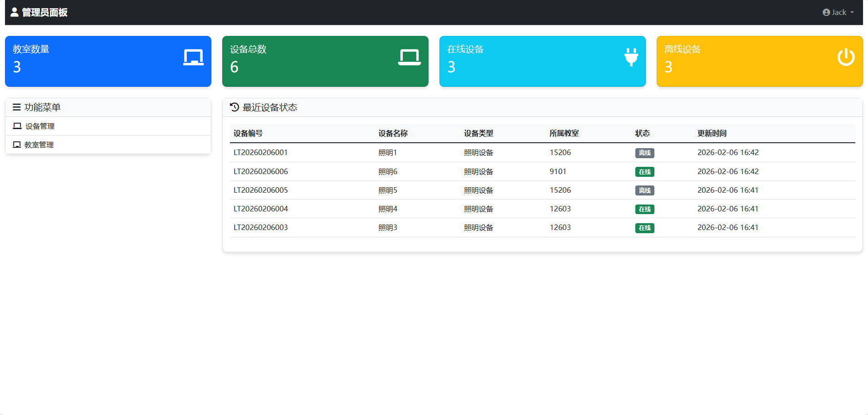Click the classroom board icon in 教室数量 card

point(193,57)
